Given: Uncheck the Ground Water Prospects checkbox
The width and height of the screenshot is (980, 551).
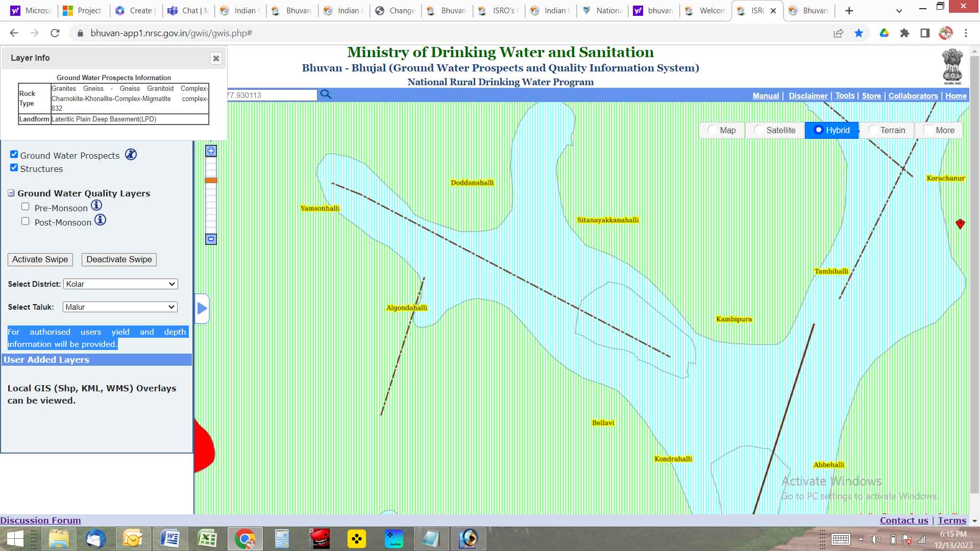Looking at the screenshot, I should tap(14, 155).
